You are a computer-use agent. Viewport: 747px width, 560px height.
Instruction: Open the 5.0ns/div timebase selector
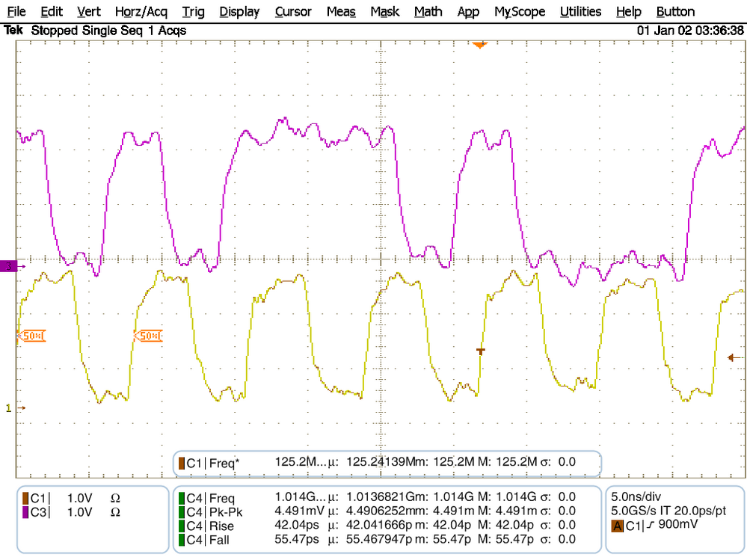click(x=636, y=497)
